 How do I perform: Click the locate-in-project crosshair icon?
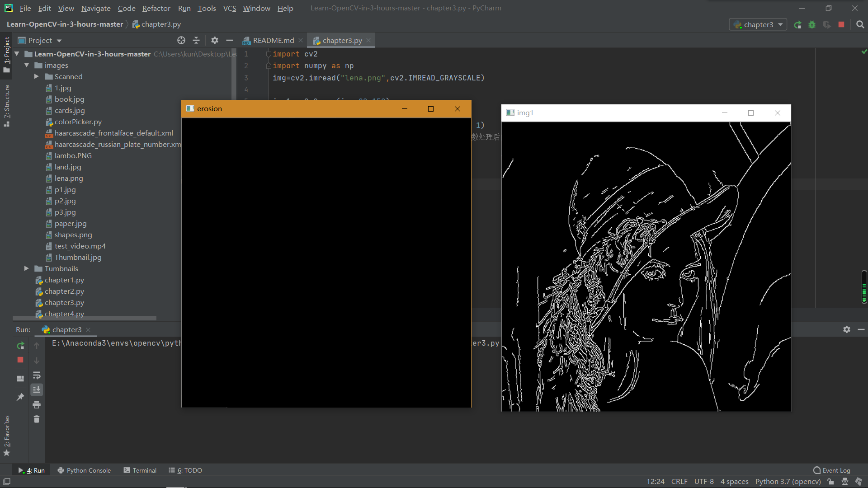181,40
